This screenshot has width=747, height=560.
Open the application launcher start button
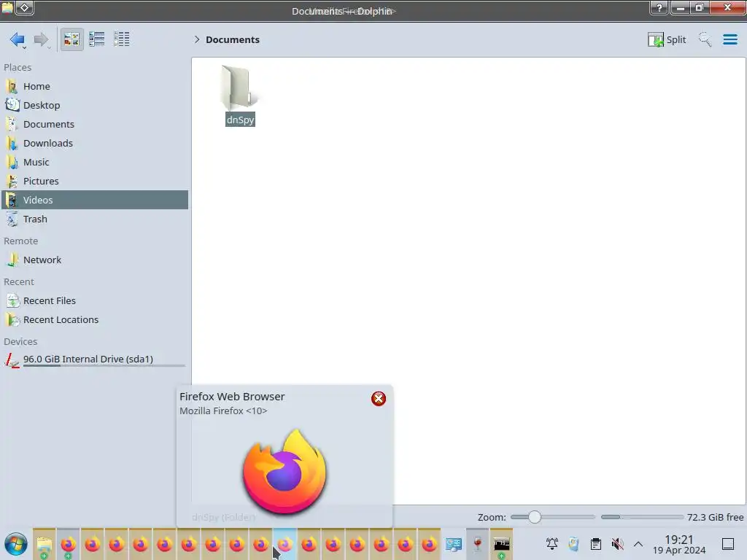[x=16, y=544]
